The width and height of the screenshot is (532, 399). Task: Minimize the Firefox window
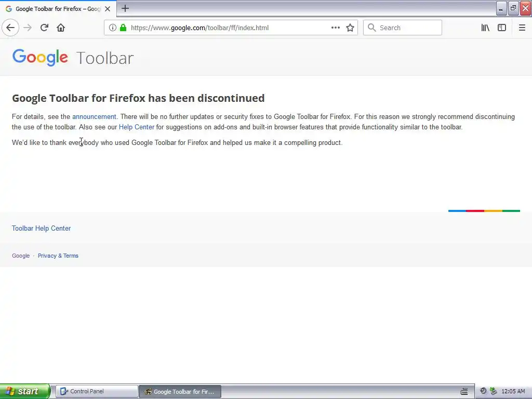click(x=501, y=8)
